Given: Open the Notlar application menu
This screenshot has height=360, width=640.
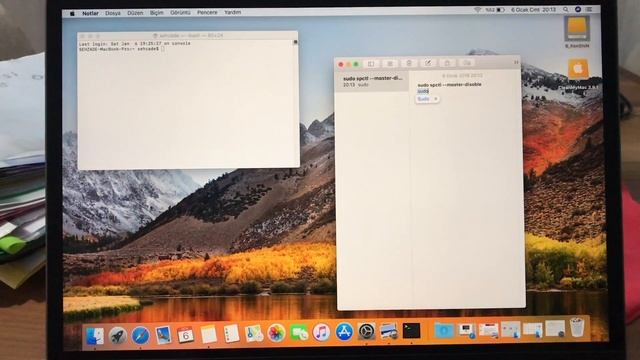Looking at the screenshot, I should pyautogui.click(x=90, y=13).
